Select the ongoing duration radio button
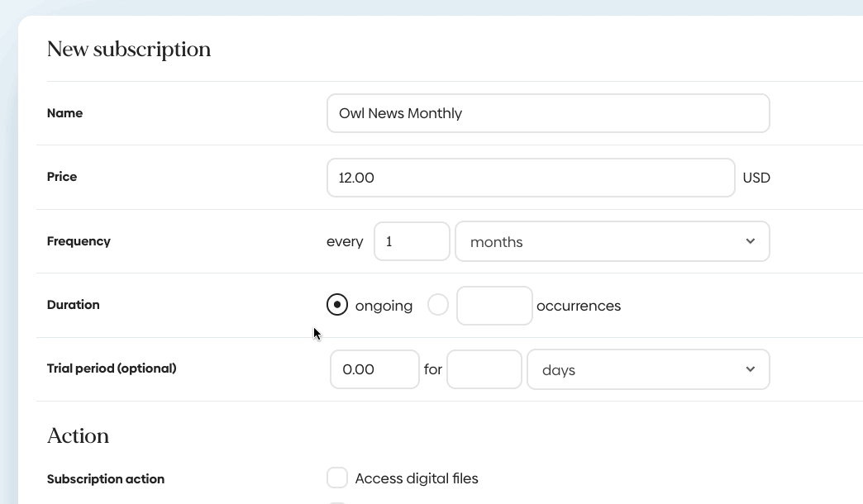863x504 pixels. (x=337, y=305)
